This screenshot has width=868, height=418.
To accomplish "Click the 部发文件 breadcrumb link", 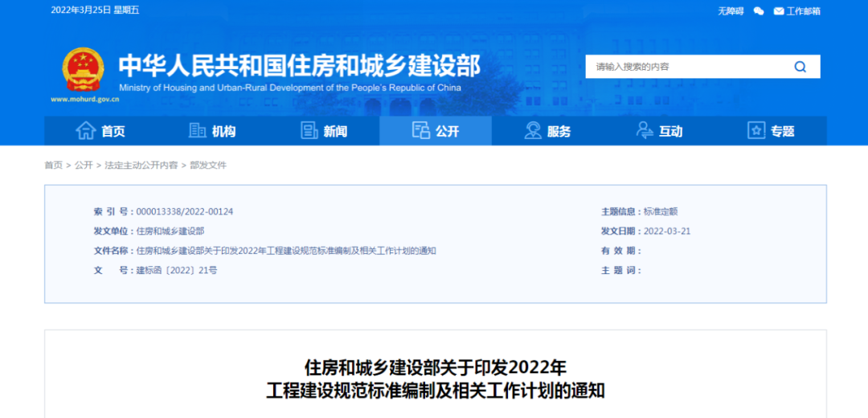I will (208, 165).
